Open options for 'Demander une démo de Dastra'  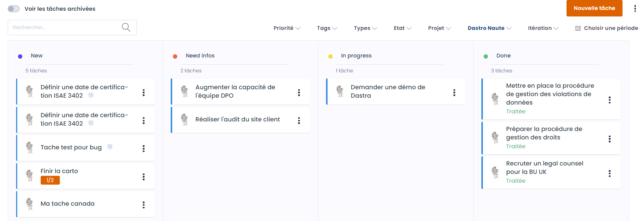454,93
